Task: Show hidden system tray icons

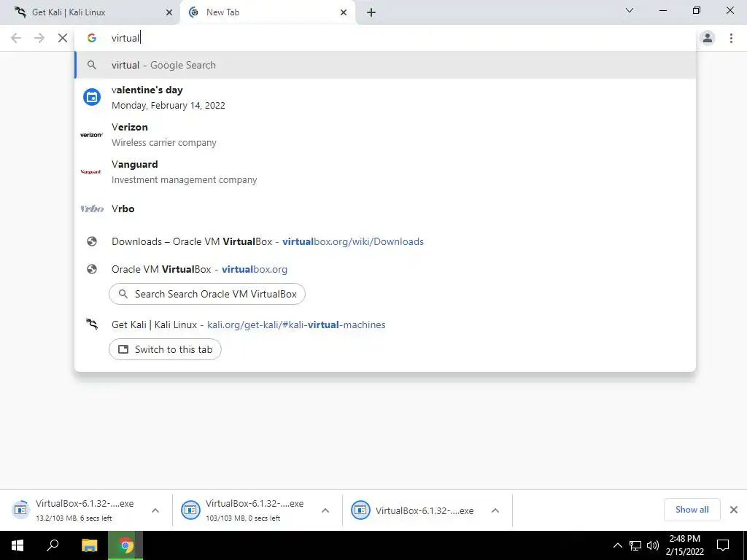Action: point(617,545)
